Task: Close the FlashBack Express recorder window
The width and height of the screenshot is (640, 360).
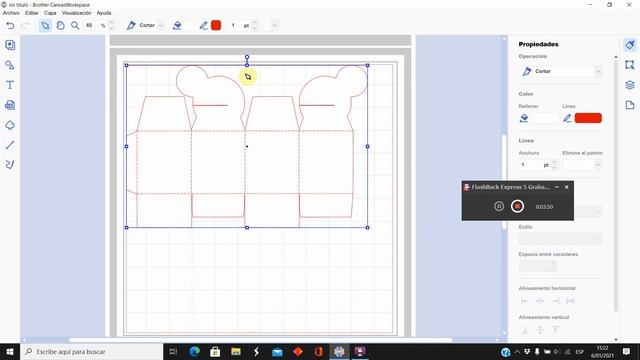Action: [567, 187]
